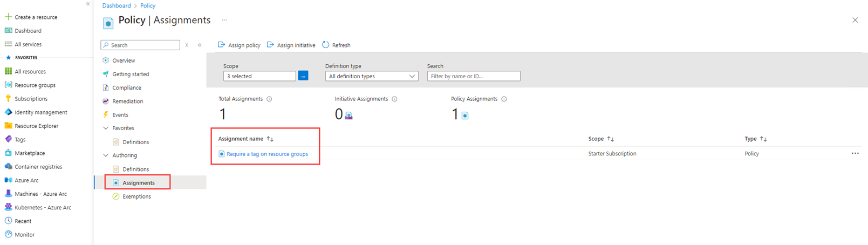Click the resource menu Search field
This screenshot has width=868, height=245.
pos(140,45)
